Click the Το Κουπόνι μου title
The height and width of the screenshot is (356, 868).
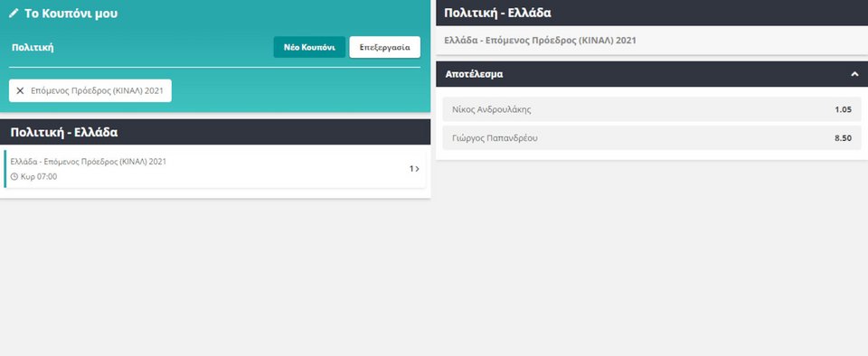(x=71, y=14)
